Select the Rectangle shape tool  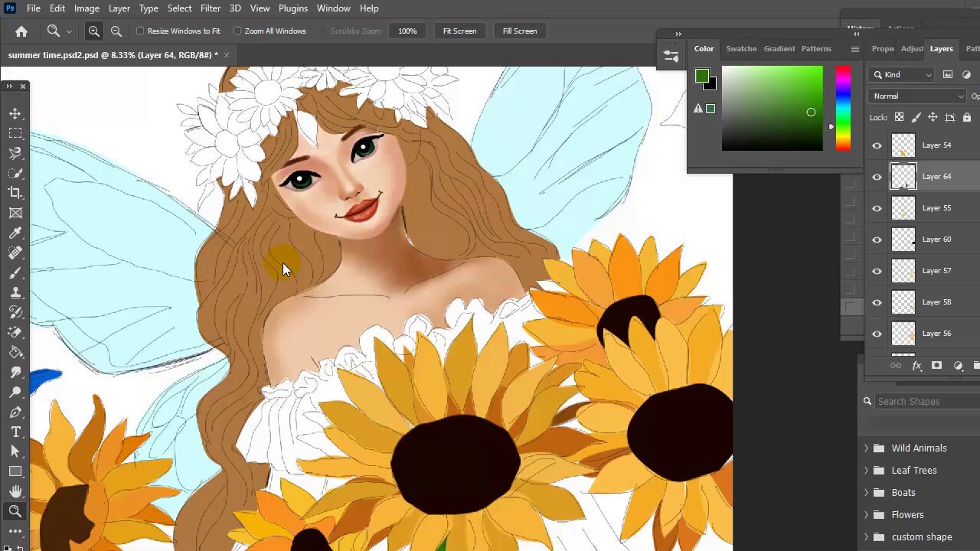tap(15, 471)
